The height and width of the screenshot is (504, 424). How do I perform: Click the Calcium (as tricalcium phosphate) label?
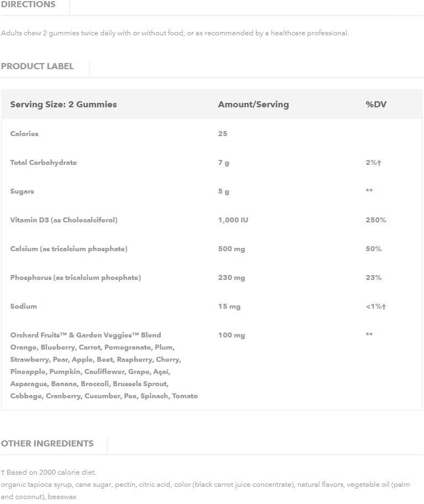(69, 249)
